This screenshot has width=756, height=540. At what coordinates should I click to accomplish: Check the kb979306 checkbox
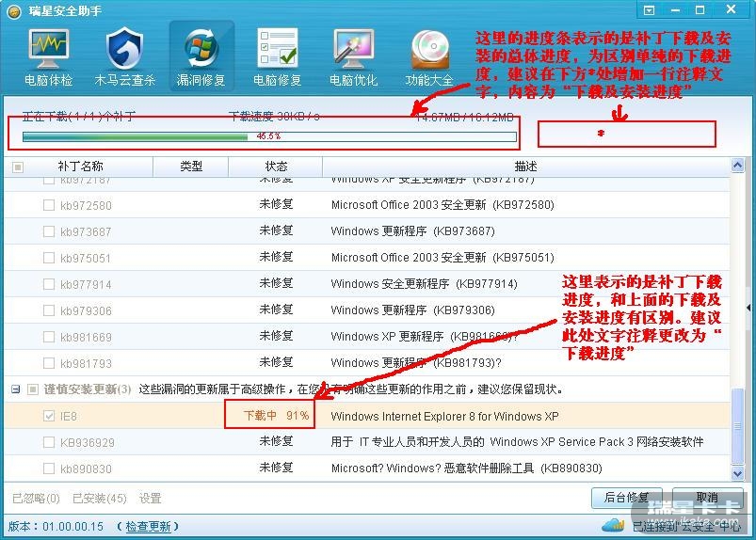[49, 310]
